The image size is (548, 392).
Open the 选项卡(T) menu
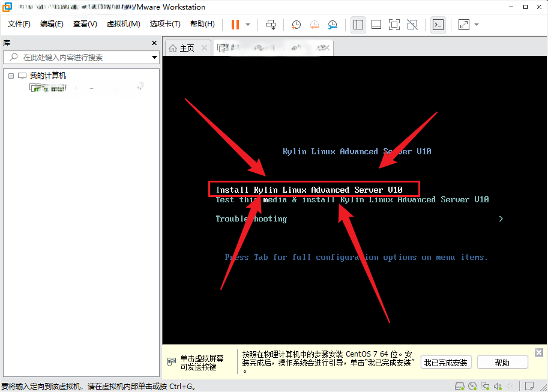click(x=165, y=24)
